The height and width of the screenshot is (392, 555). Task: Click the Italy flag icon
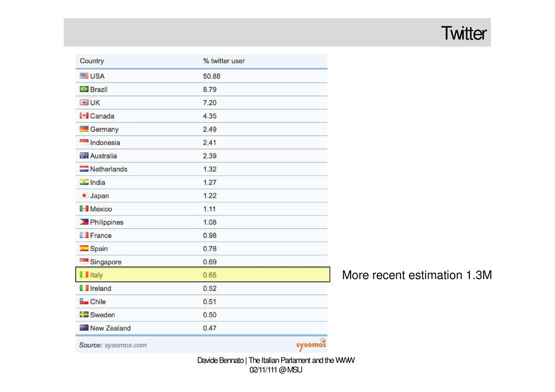pos(84,275)
